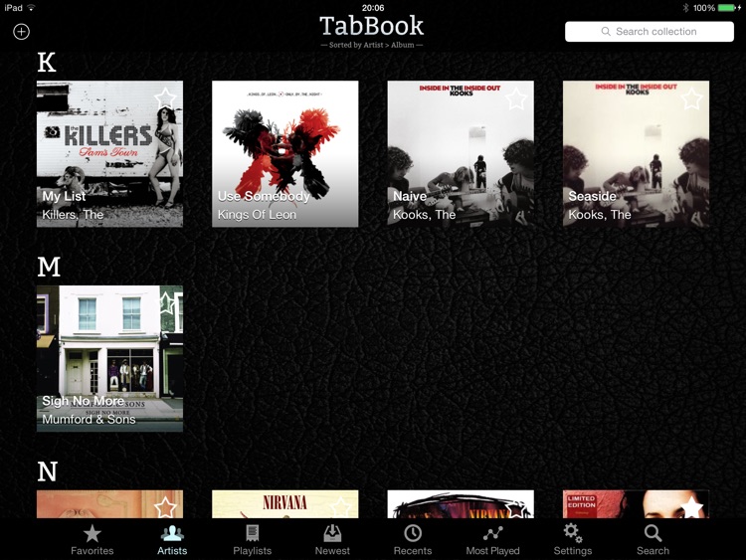Viewport: 746px width, 560px height.
Task: Switch to the Newest tab
Action: click(x=332, y=540)
